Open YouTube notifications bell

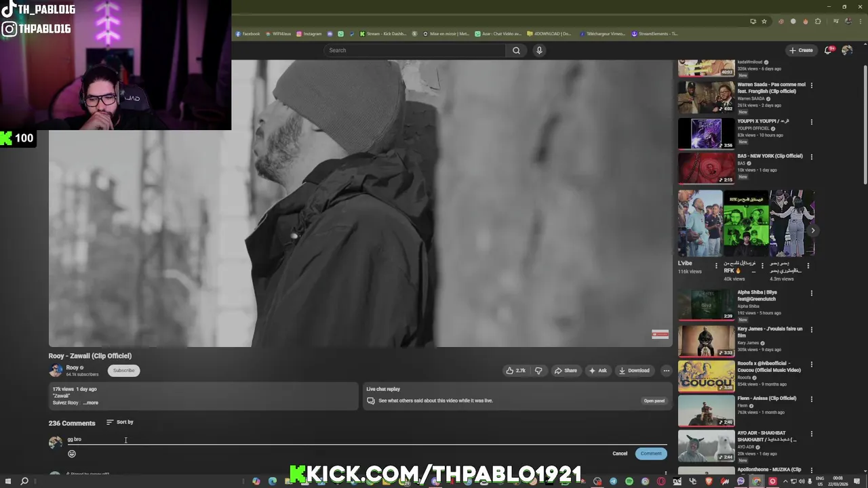pyautogui.click(x=829, y=50)
